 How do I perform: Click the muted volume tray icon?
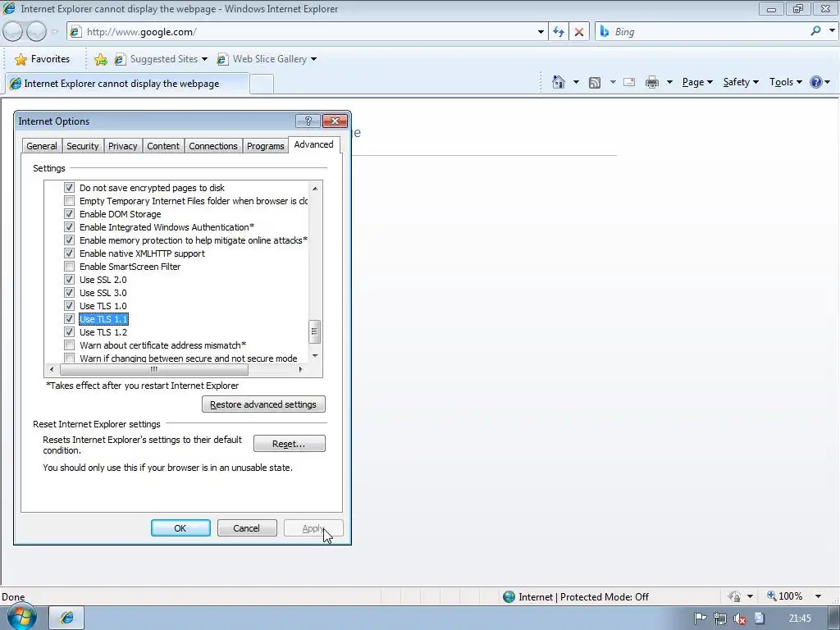coord(740,619)
